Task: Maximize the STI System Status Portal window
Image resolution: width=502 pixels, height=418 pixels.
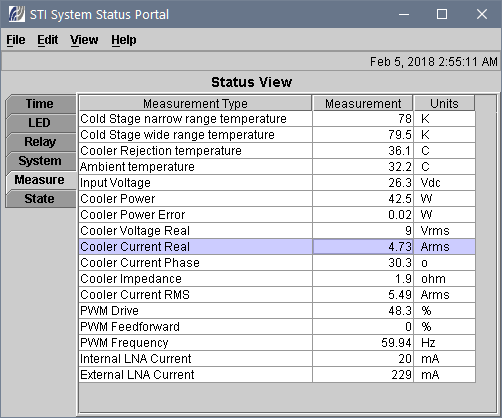Action: pyautogui.click(x=442, y=14)
